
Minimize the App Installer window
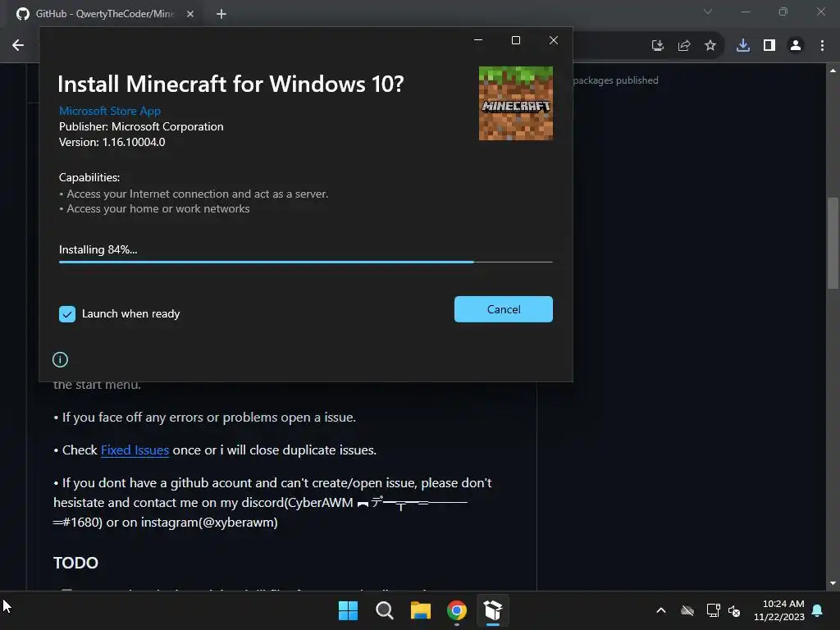click(x=478, y=40)
